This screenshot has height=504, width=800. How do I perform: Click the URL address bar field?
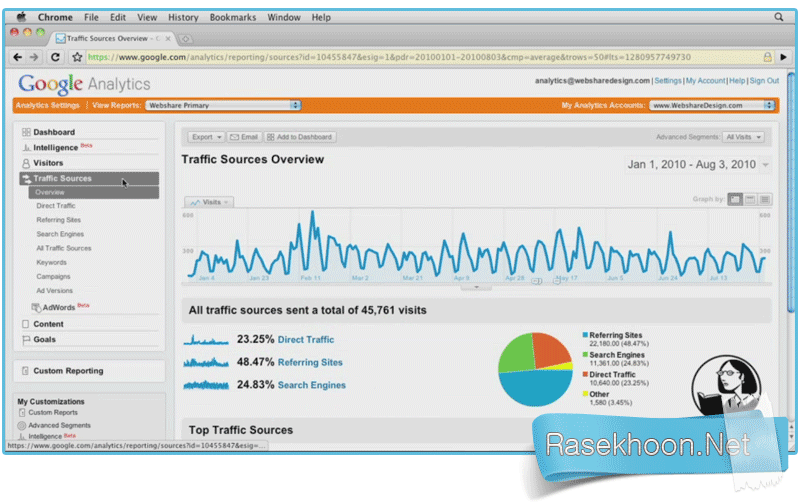[x=423, y=57]
